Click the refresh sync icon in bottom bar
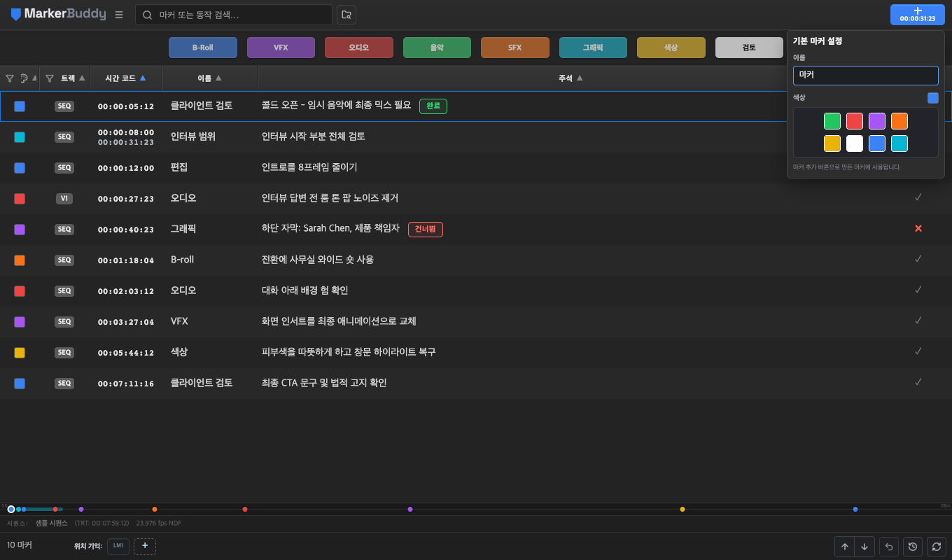Screen dimensions: 952x560 pos(936,547)
